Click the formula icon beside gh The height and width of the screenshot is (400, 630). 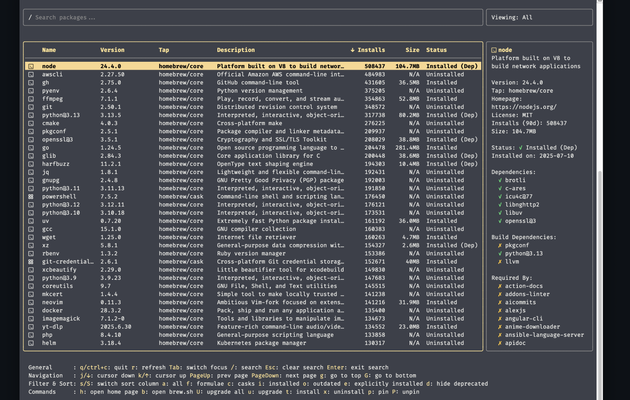tap(31, 82)
